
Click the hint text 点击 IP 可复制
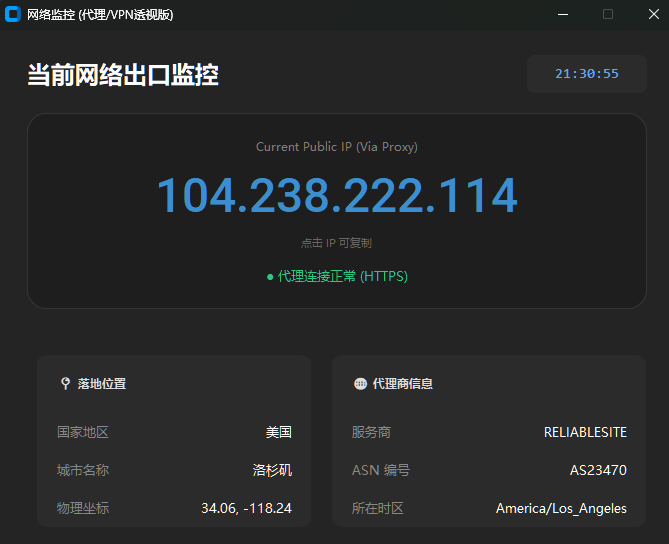[x=336, y=243]
